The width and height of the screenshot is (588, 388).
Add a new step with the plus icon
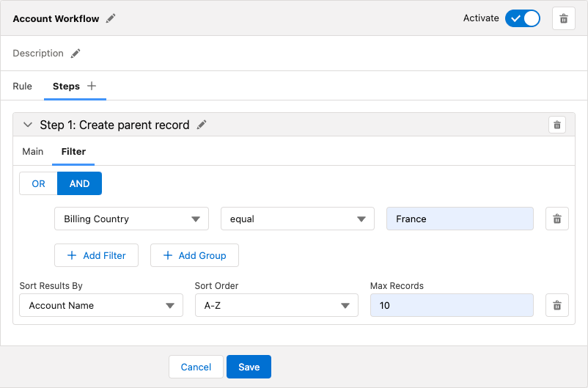[92, 86]
